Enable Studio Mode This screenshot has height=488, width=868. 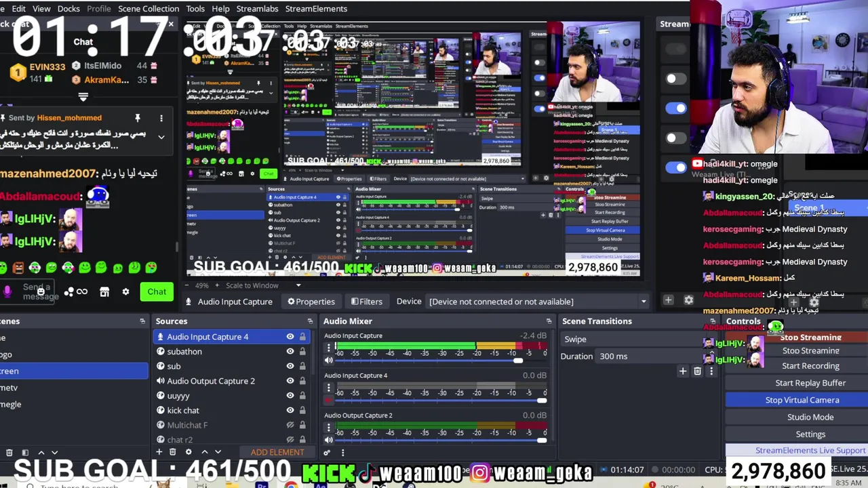tap(810, 417)
